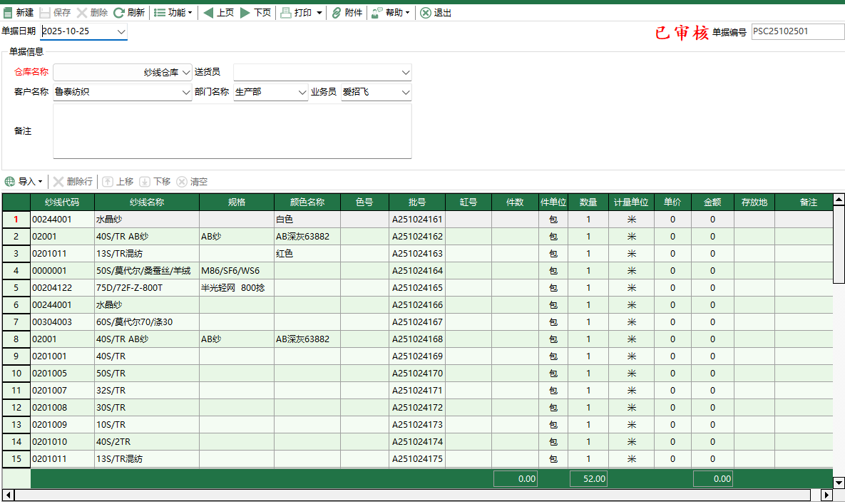Expand the 业务员 salesperson dropdown
The width and height of the screenshot is (845, 504).
405,92
